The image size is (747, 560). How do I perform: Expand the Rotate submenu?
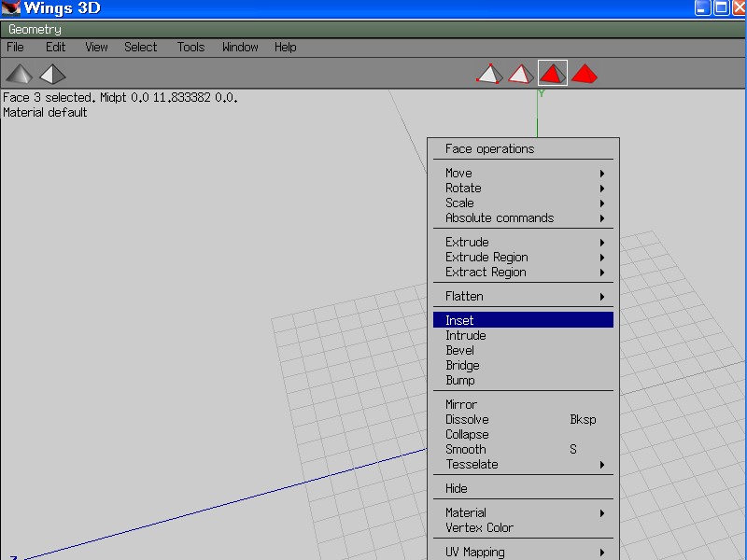point(523,189)
